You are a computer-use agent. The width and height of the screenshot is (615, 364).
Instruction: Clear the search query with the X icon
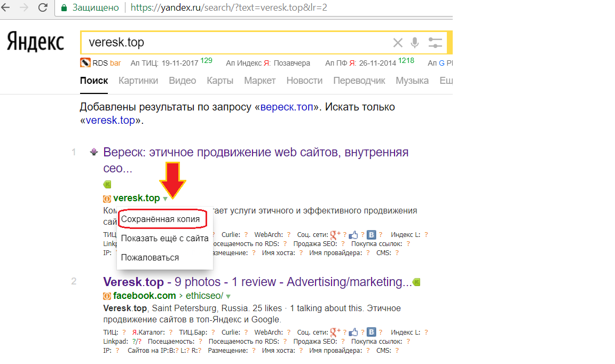[398, 43]
